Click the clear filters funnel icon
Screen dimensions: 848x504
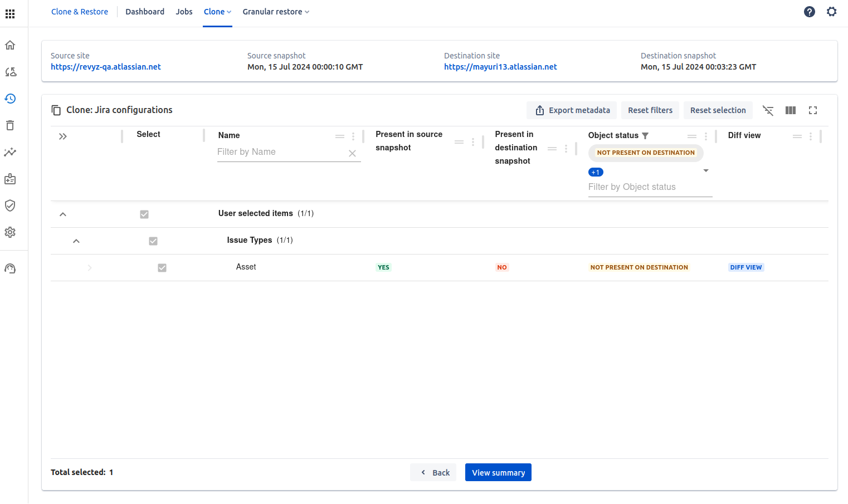click(768, 110)
